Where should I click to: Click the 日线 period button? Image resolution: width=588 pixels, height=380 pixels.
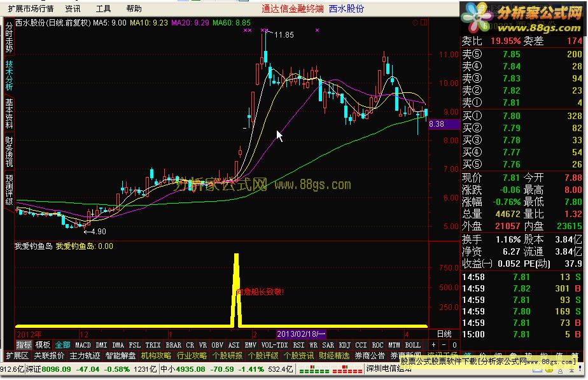(444, 334)
